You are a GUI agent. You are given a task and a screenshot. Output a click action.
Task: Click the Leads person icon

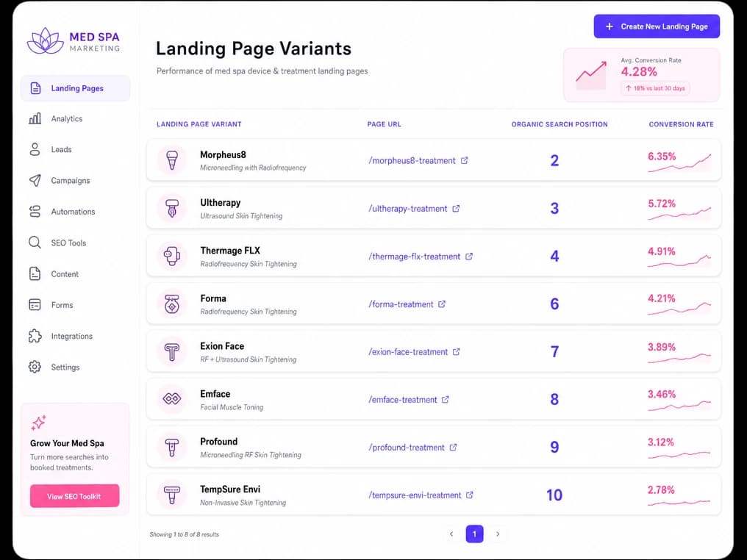tap(35, 149)
